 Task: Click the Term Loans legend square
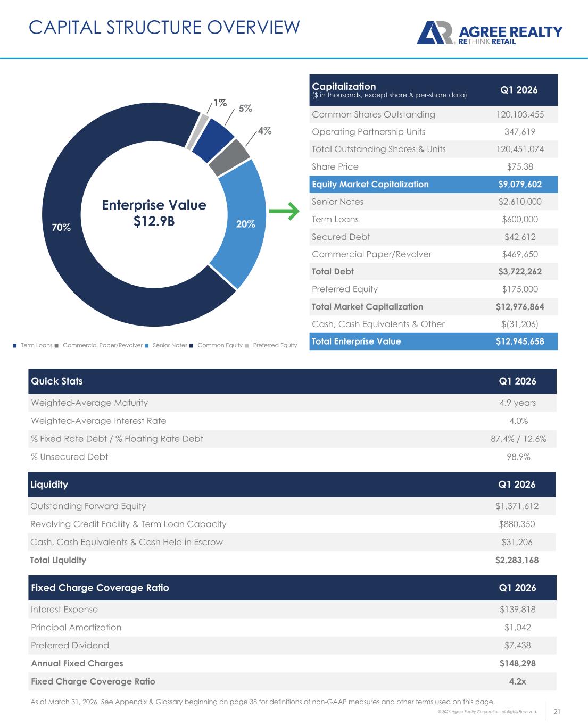15,346
